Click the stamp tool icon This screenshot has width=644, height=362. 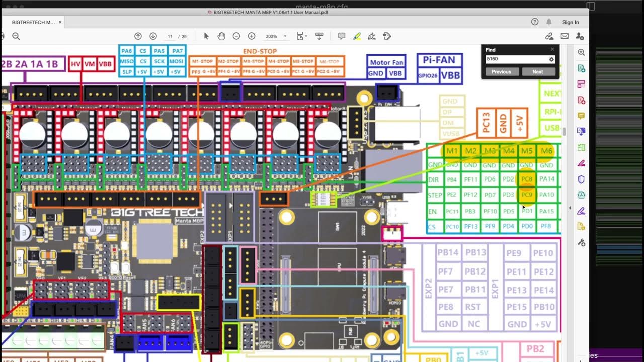tap(387, 36)
